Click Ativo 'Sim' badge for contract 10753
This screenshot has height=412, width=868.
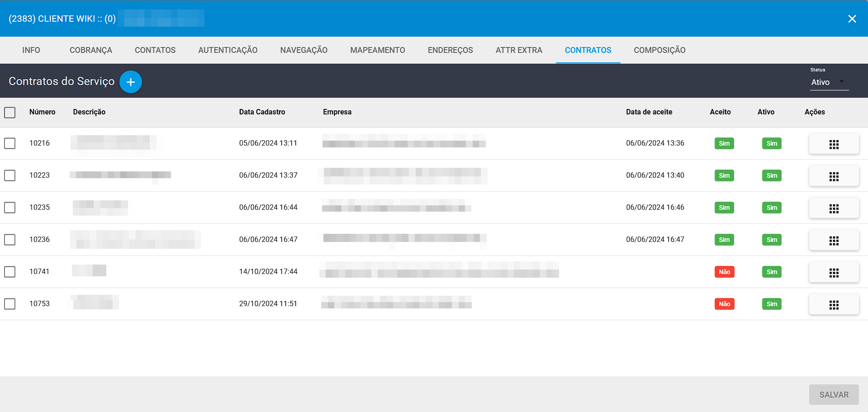pos(772,304)
